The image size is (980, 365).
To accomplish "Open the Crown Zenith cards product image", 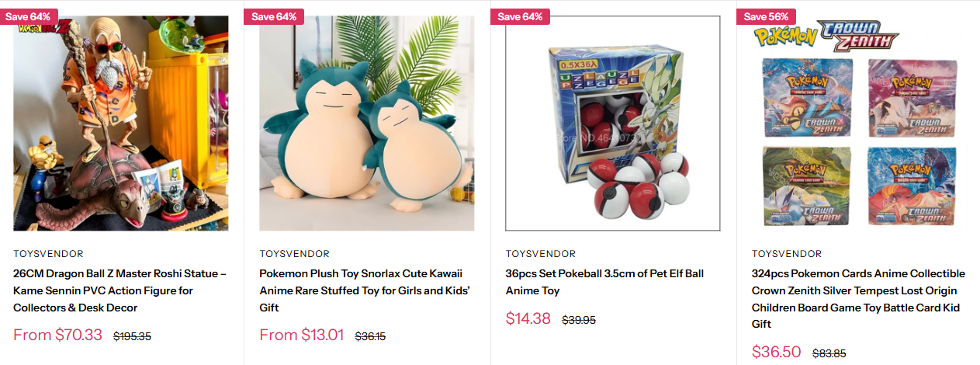I will [859, 123].
